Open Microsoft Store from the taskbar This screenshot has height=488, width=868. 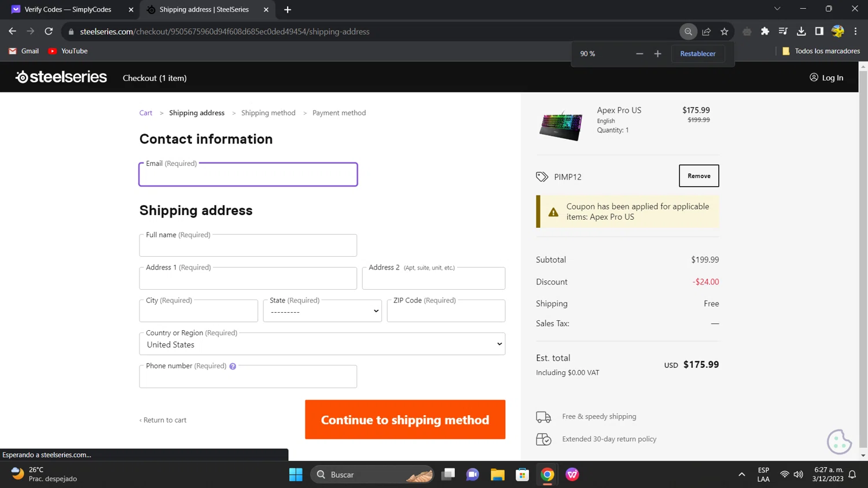pyautogui.click(x=523, y=475)
